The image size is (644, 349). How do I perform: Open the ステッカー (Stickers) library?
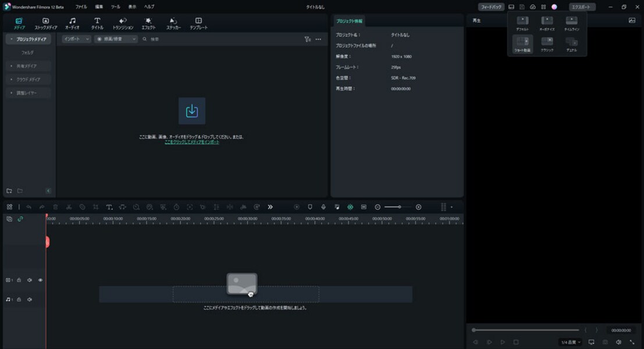click(173, 23)
